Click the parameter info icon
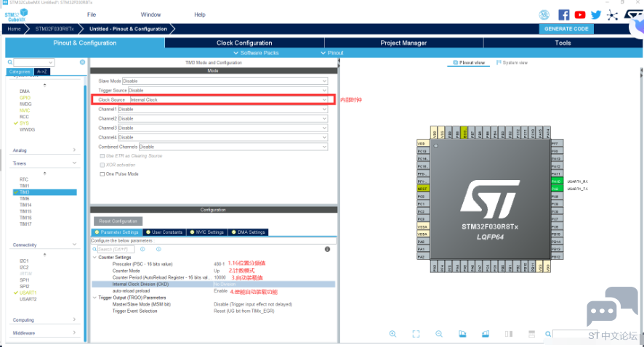The height and width of the screenshot is (347, 644). pyautogui.click(x=327, y=249)
